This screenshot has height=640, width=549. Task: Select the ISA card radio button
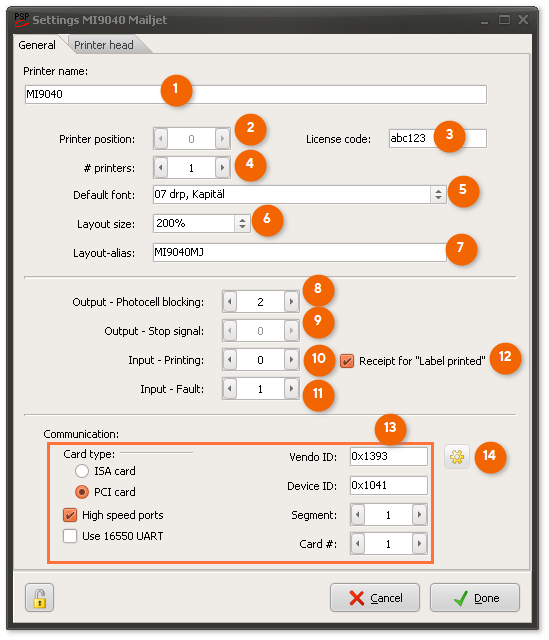[x=82, y=471]
